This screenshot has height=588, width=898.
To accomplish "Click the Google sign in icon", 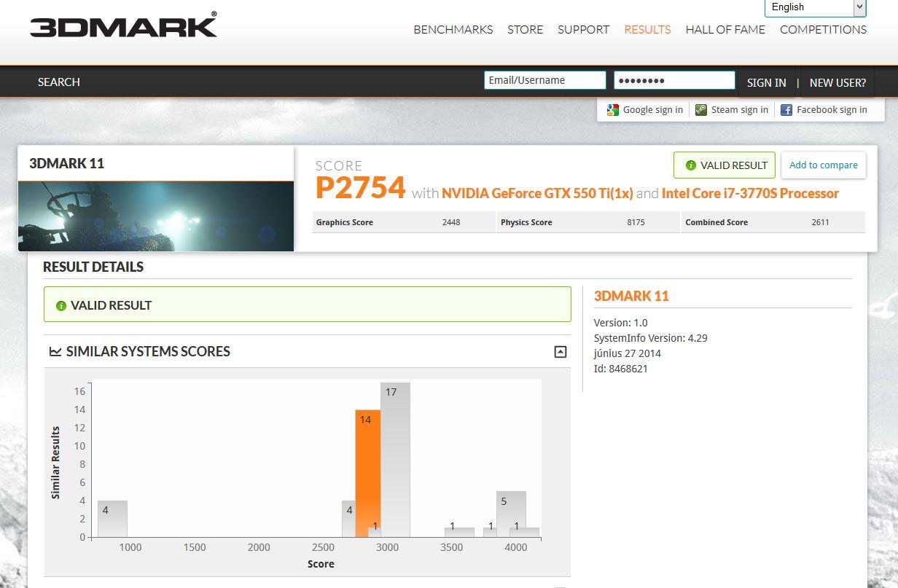I will point(613,110).
